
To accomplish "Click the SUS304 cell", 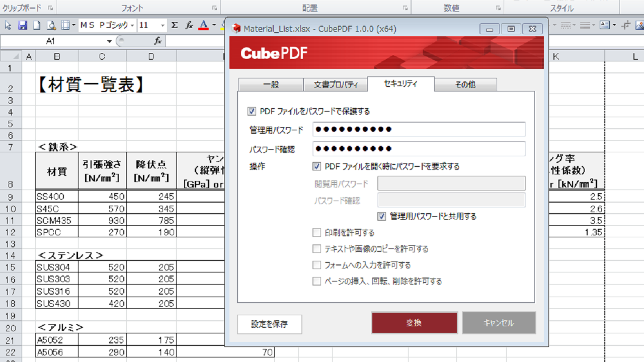I will [x=57, y=267].
